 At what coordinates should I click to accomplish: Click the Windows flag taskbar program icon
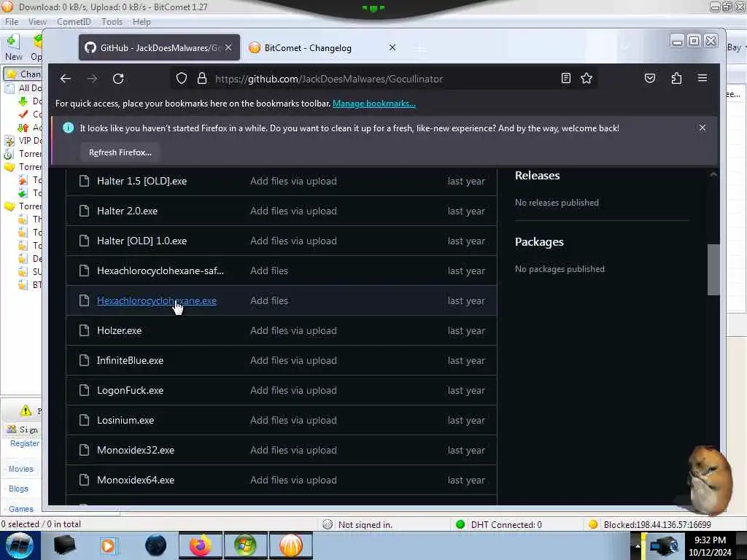click(245, 545)
